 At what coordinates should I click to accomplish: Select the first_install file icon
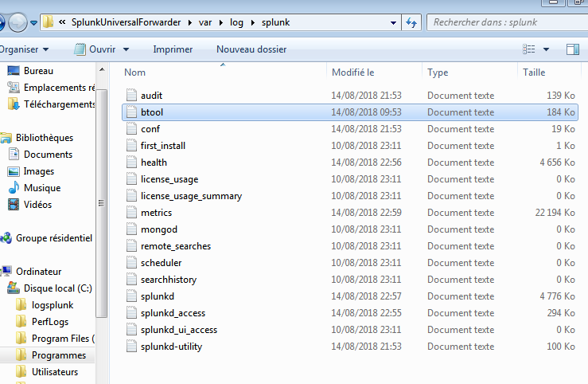tap(131, 146)
